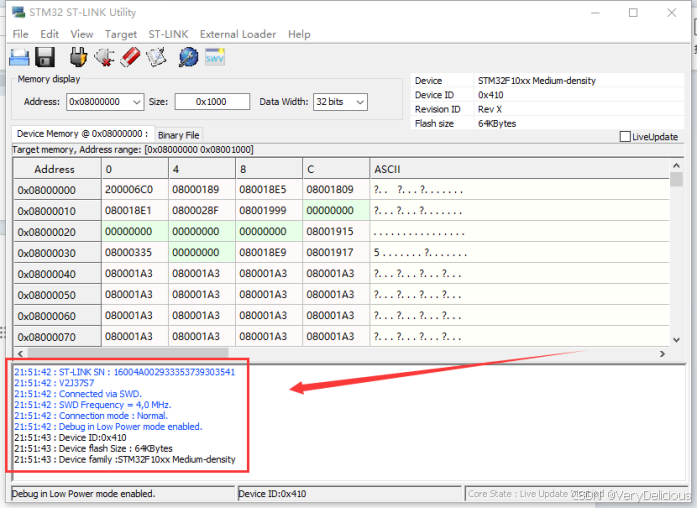Screen dimensions: 698x509
Task: Click row address 0x08000040
Action: [57, 274]
